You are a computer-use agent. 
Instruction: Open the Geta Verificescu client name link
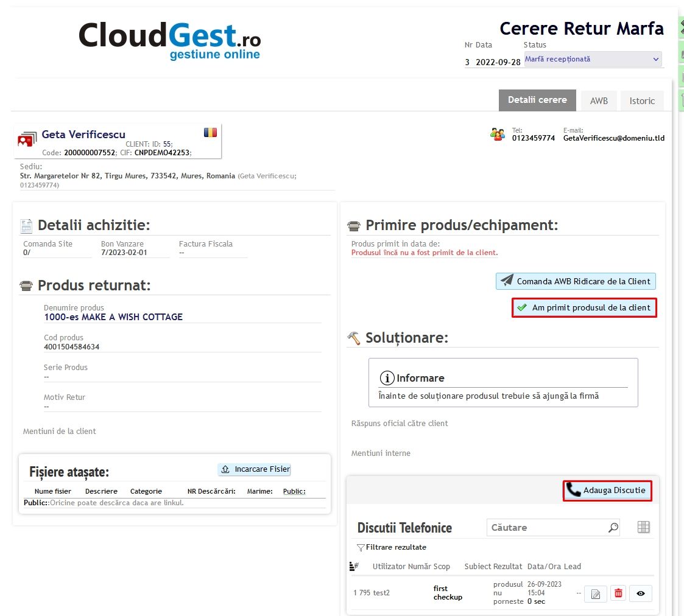point(83,135)
